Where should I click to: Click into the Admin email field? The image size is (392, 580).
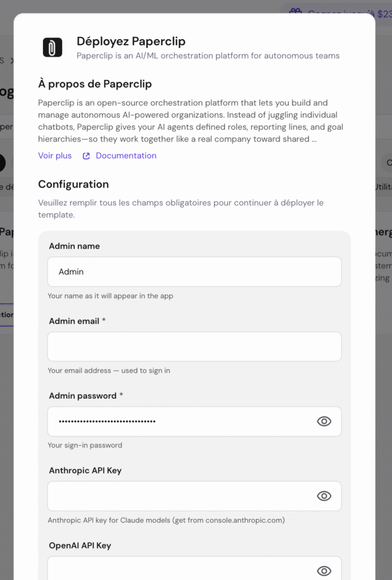click(x=194, y=347)
